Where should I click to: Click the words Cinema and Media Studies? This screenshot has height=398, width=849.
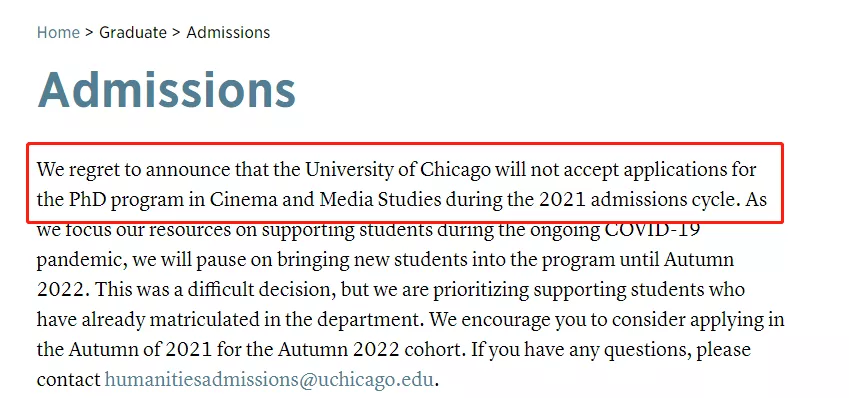(325, 200)
